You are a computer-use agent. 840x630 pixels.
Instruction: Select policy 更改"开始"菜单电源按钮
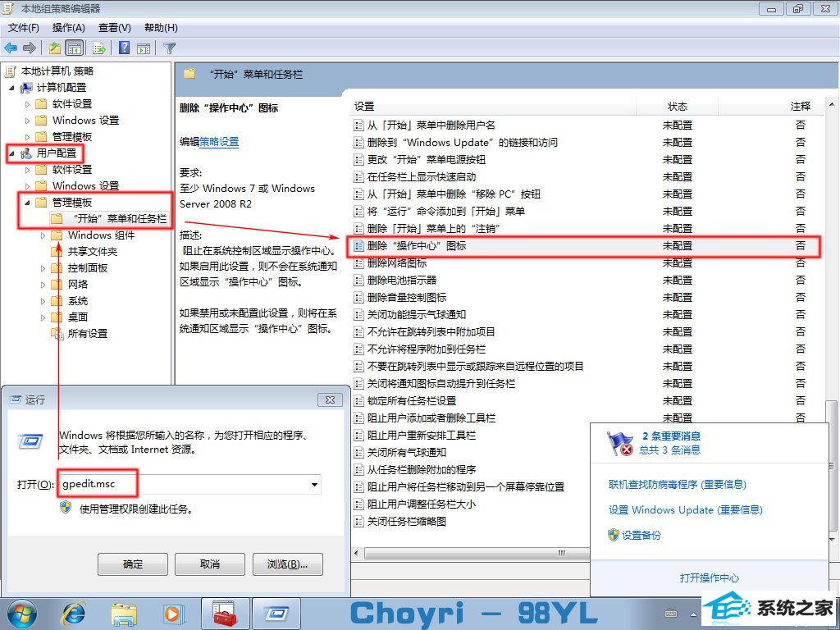coord(427,160)
